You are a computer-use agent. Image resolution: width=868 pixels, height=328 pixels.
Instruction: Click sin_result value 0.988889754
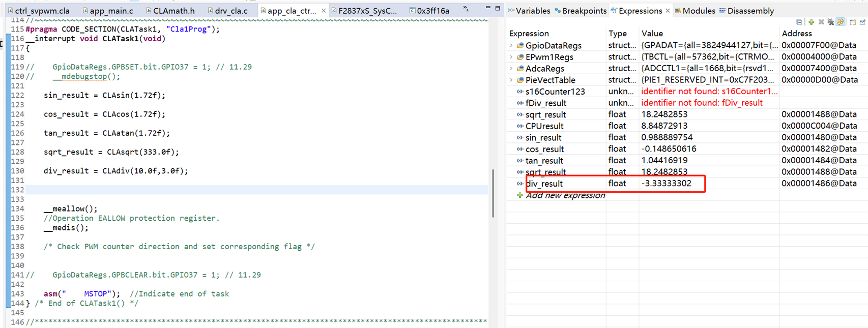[667, 137]
